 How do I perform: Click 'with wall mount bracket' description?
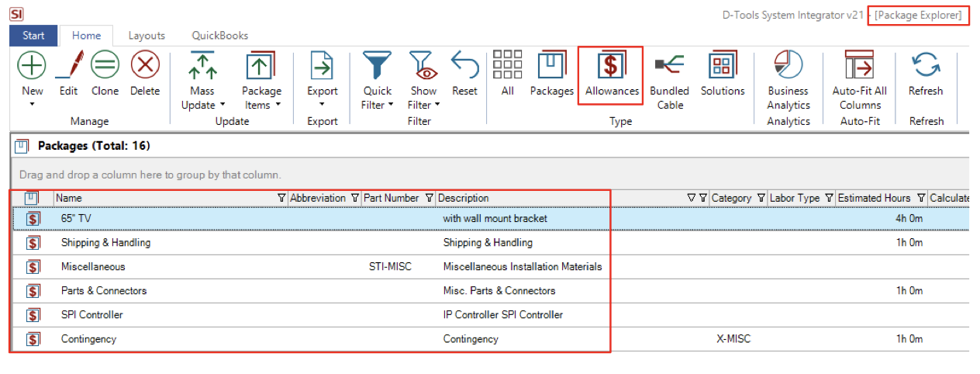coord(495,219)
